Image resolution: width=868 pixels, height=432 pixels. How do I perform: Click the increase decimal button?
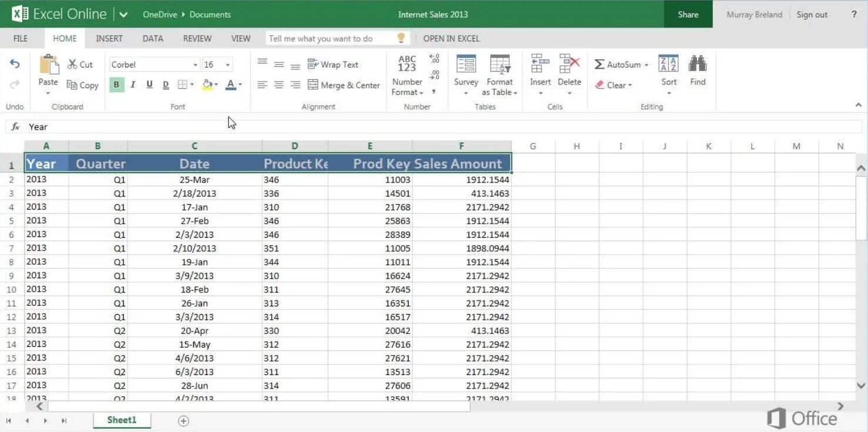434,59
